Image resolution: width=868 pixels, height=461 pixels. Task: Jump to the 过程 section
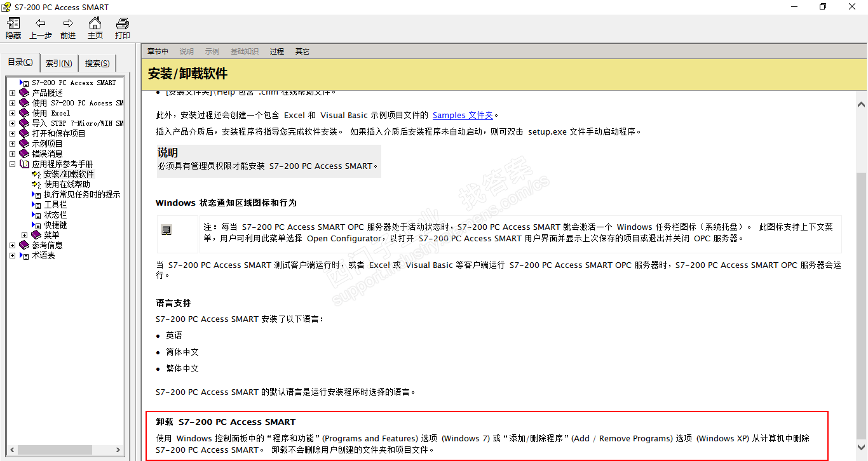[277, 51]
